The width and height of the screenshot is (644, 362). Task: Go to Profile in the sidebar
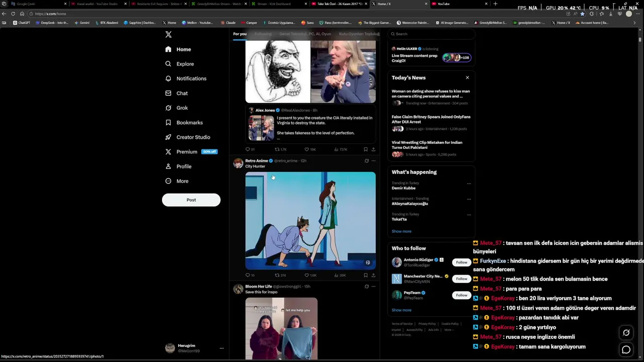tap(179, 166)
